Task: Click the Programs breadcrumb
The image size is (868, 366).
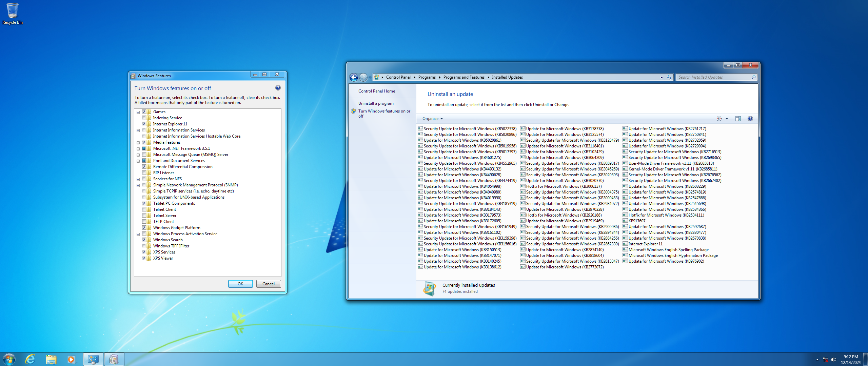Action: click(x=427, y=77)
